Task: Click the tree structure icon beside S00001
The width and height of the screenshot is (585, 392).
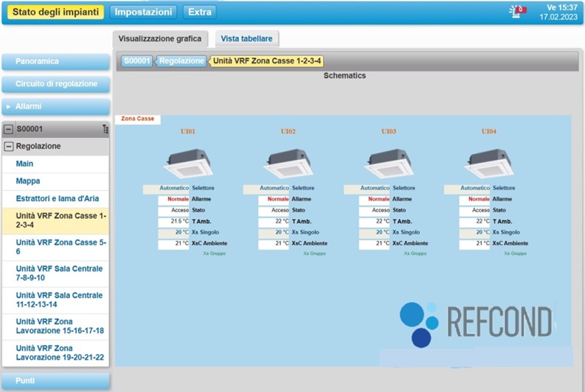Action: (105, 129)
